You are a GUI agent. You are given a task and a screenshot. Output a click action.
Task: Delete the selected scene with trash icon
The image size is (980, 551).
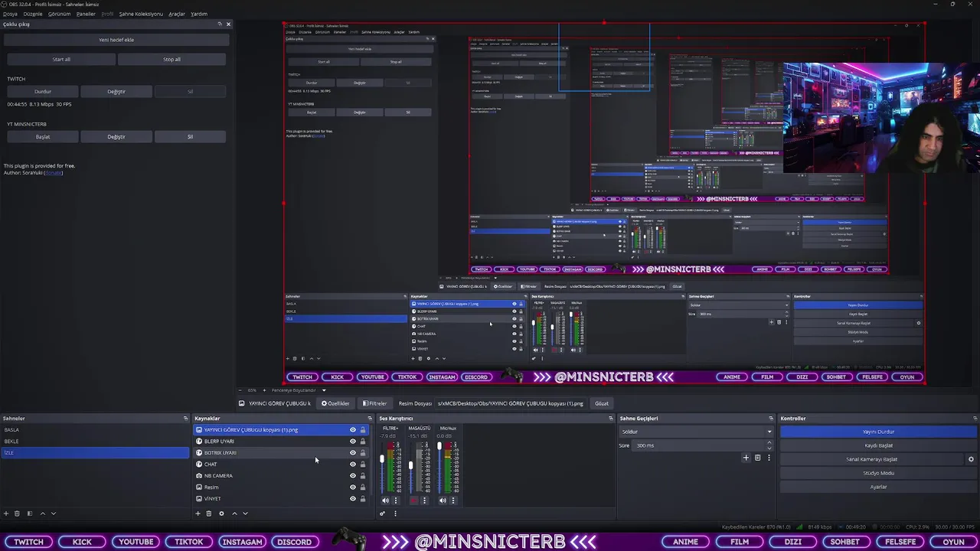click(x=18, y=514)
